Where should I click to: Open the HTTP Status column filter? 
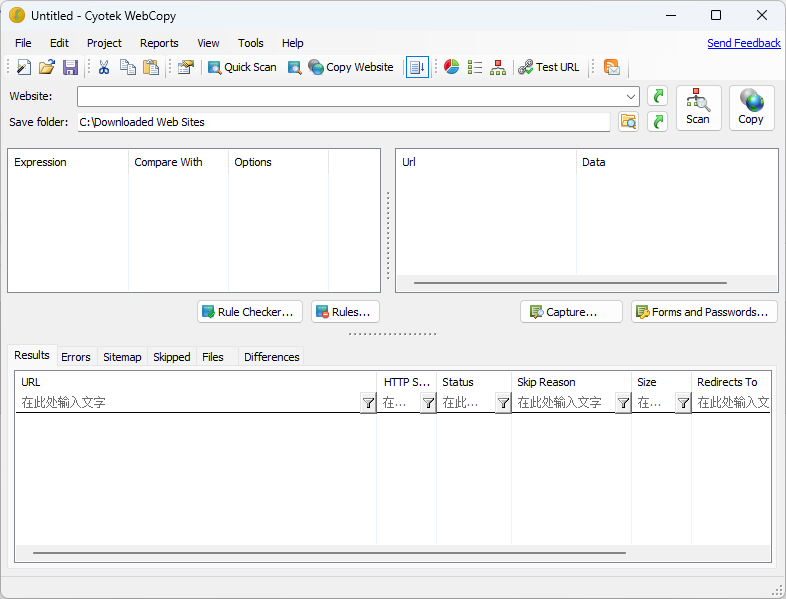[x=428, y=403]
